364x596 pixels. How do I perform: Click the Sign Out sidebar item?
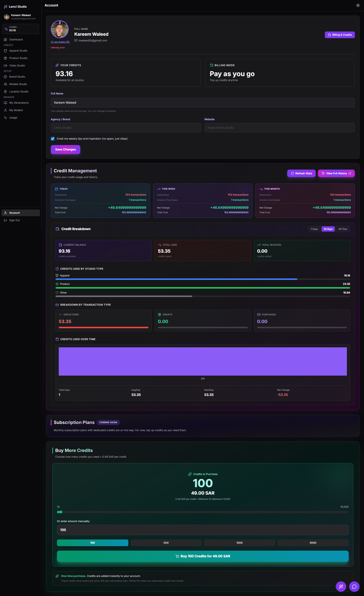[14, 220]
